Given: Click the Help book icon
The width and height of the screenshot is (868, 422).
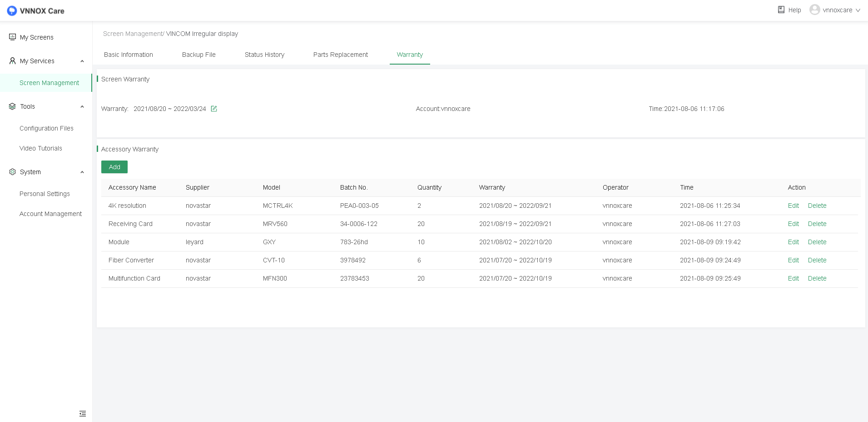Looking at the screenshot, I should (781, 10).
